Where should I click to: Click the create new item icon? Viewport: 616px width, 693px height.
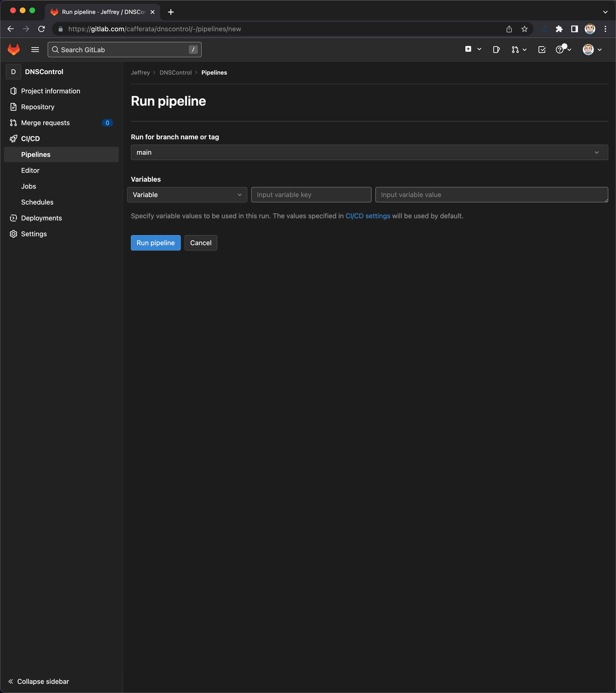468,49
